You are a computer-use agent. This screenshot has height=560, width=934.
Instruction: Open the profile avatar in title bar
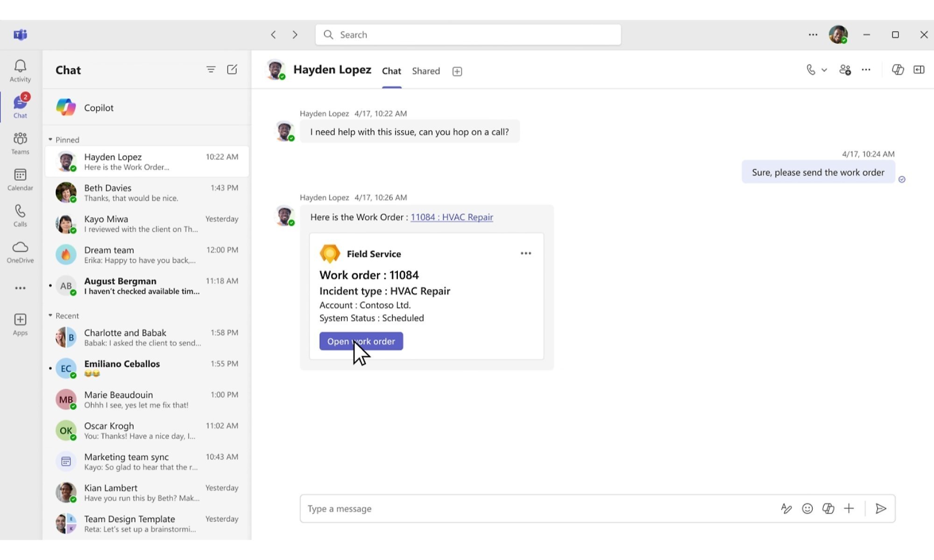tap(838, 35)
